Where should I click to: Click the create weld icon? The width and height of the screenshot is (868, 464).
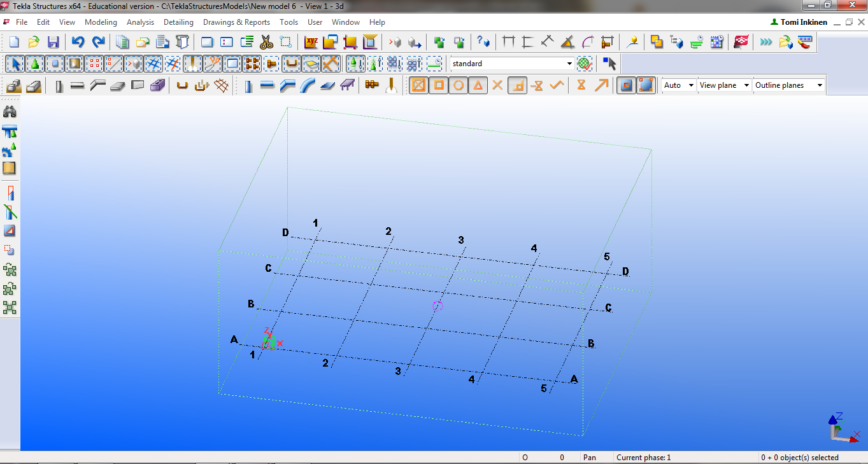pyautogui.click(x=392, y=85)
